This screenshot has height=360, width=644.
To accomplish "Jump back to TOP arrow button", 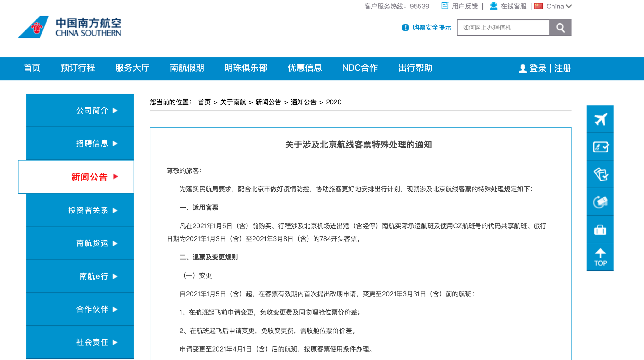I will pos(600,257).
